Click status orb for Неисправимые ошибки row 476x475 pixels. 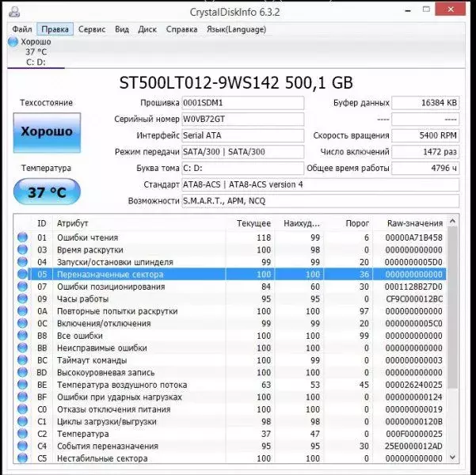[22, 348]
